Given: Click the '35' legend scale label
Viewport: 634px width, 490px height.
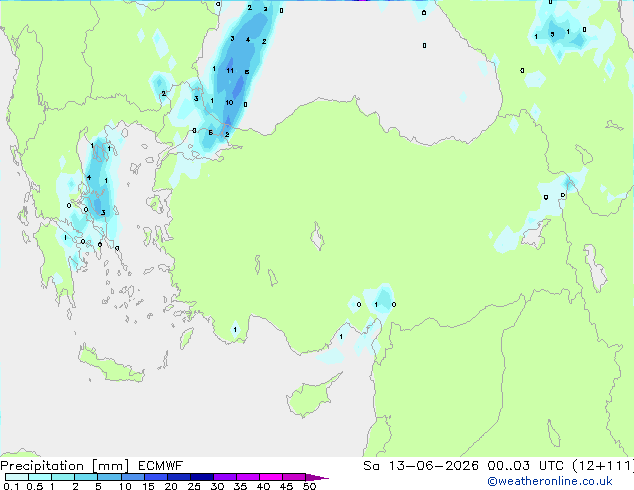Looking at the screenshot, I should 240,486.
